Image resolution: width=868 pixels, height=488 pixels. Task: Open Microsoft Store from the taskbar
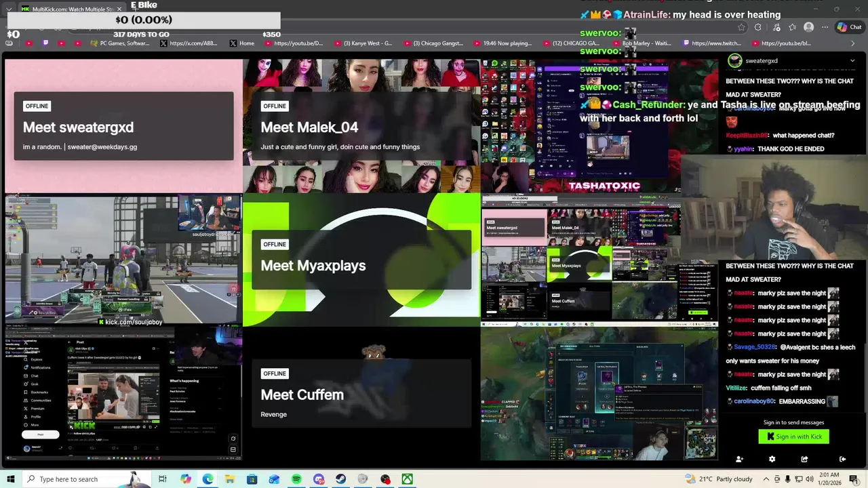(252, 479)
